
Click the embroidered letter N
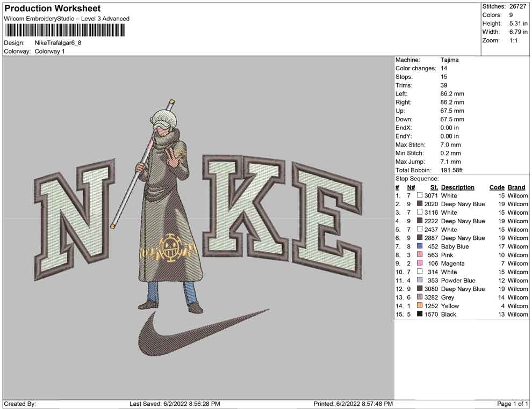pyautogui.click(x=75, y=220)
